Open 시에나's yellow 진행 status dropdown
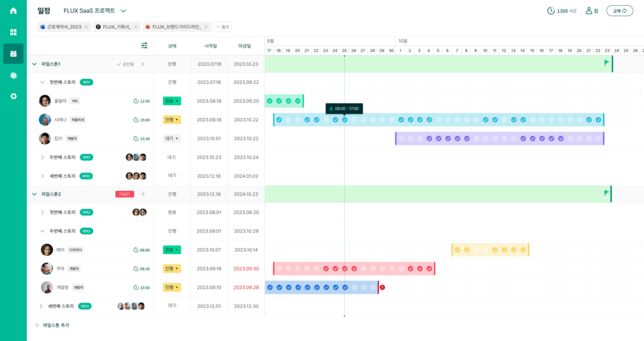Viewport: 644px width, 341px height. (x=172, y=120)
